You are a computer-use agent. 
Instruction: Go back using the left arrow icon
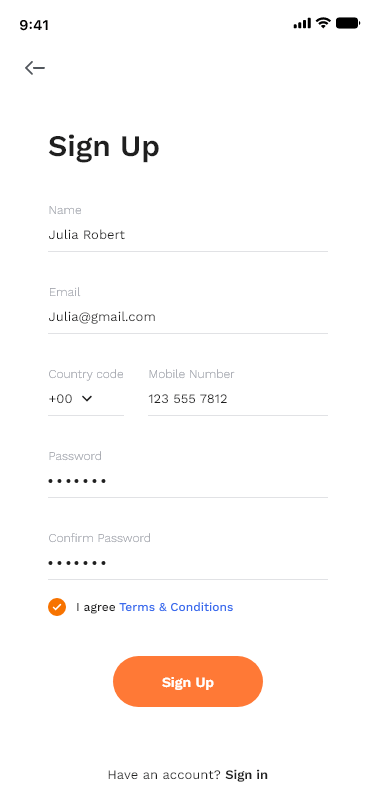(x=35, y=67)
